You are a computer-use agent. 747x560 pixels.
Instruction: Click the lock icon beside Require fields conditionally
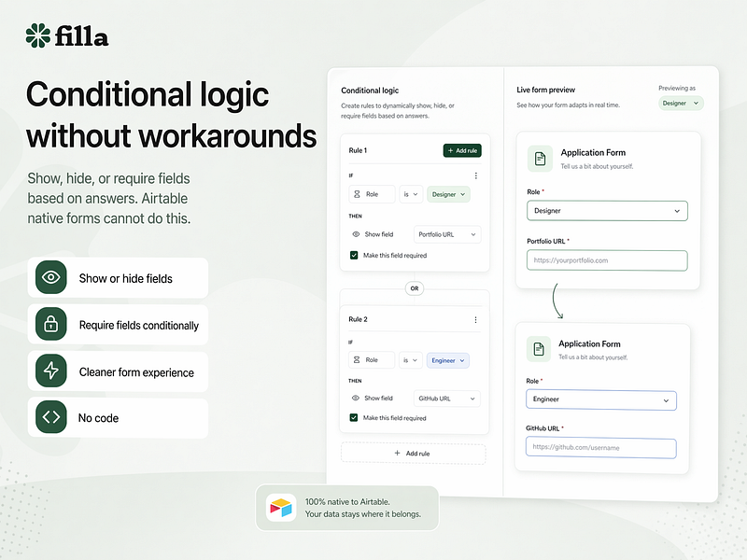click(51, 324)
